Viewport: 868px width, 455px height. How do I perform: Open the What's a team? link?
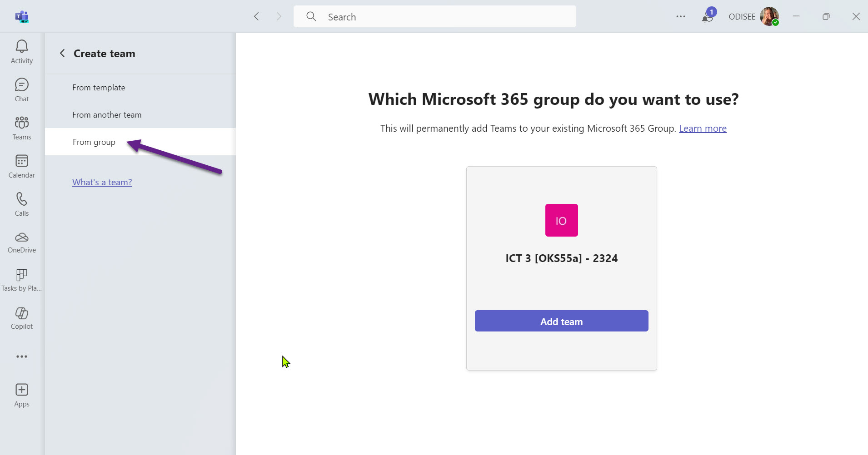(102, 182)
